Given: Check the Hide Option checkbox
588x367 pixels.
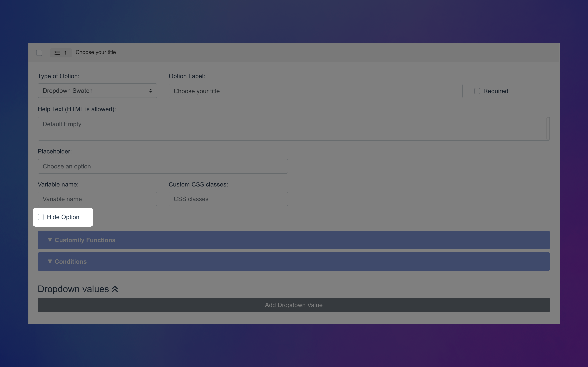Looking at the screenshot, I should point(41,217).
